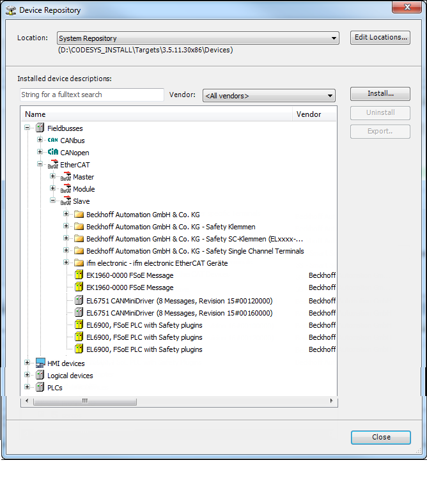427x504 pixels.
Task: Click the yellow icon of first EK1960-0000 entry
Action: 79,275
